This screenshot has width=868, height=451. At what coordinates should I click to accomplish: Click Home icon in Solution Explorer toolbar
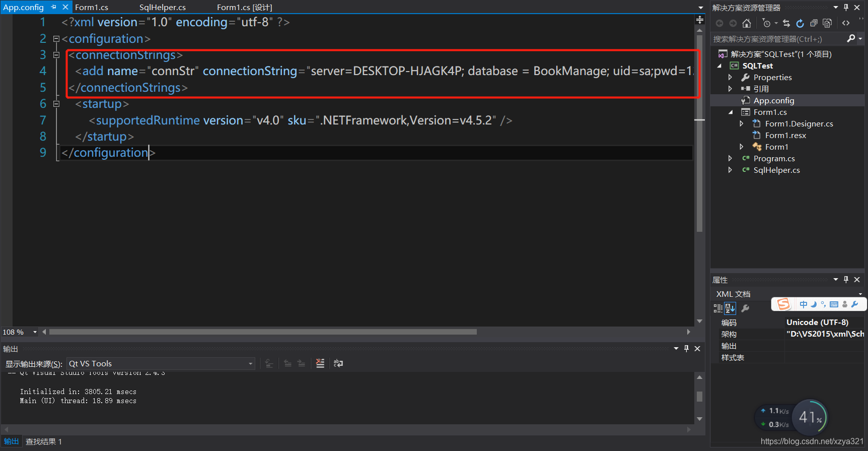click(747, 23)
